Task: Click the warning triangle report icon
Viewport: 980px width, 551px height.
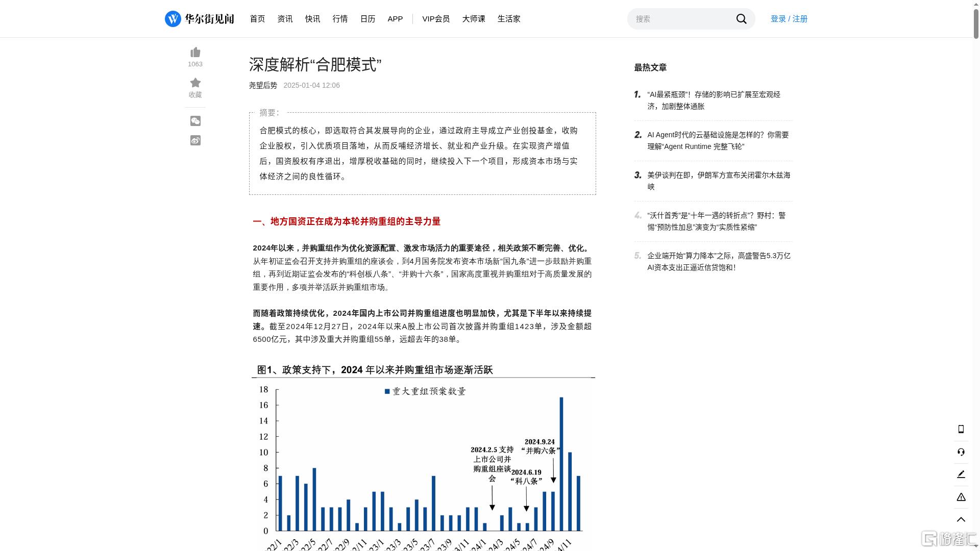Action: click(x=961, y=497)
